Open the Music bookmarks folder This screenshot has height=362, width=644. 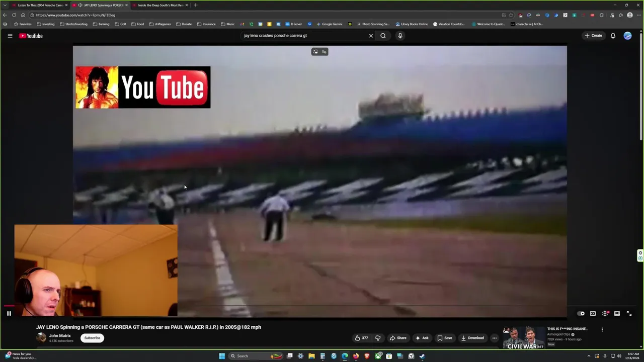click(228, 24)
